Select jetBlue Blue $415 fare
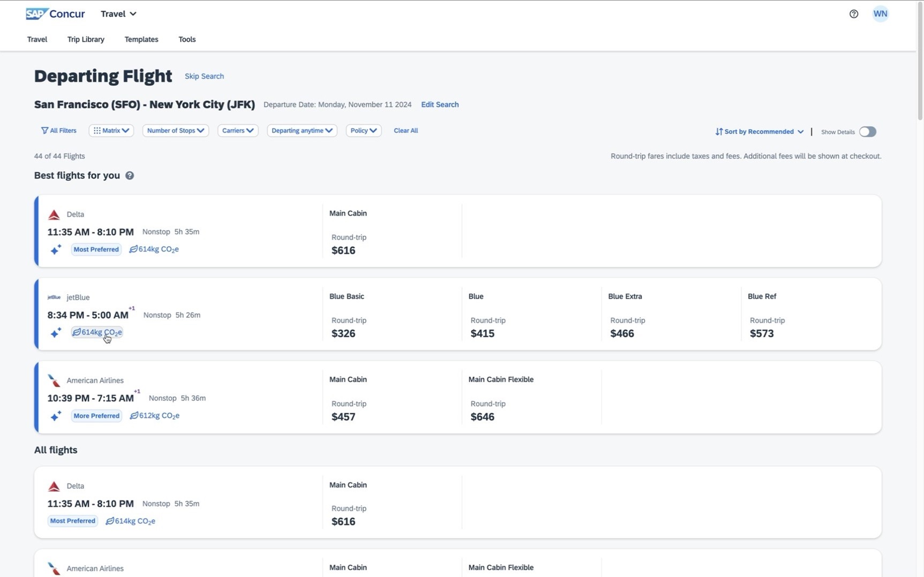Viewport: 924px width, 577px height. [x=531, y=314]
